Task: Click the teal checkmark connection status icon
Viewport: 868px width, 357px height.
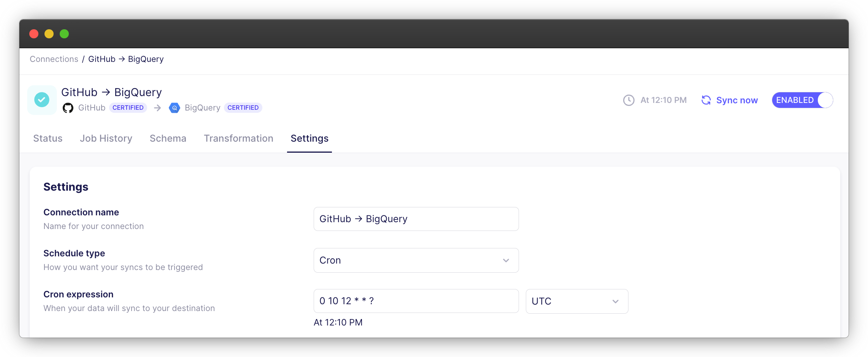Action: tap(42, 100)
